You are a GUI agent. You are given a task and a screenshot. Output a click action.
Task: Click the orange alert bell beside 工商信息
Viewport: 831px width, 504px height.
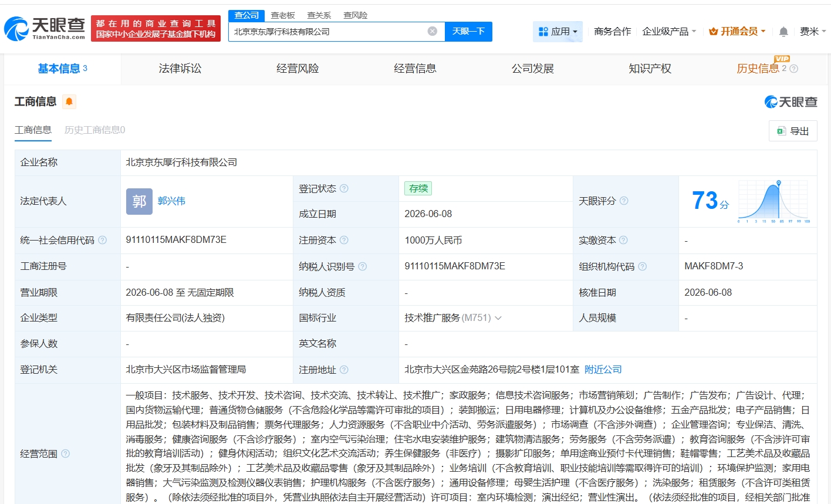(69, 102)
